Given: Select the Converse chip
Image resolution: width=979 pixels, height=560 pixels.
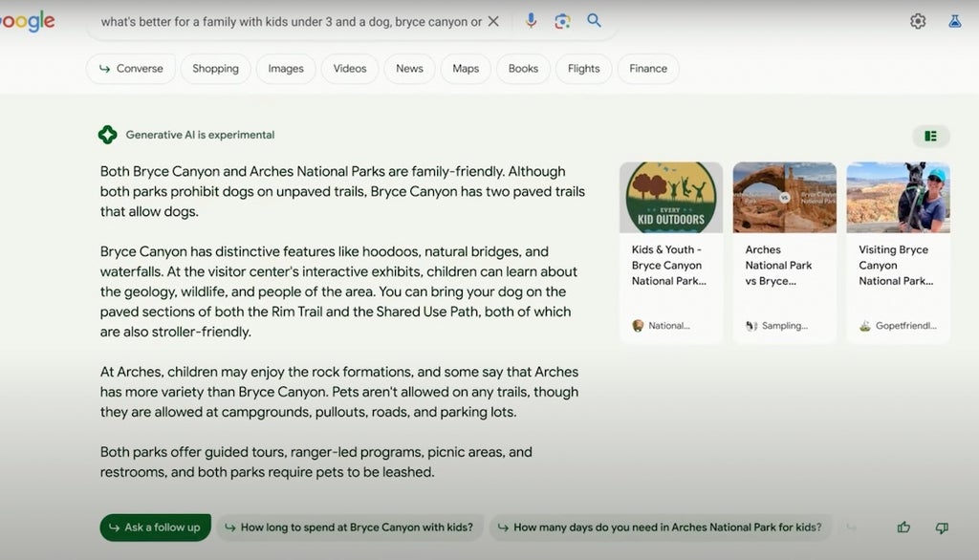Looking at the screenshot, I should coord(130,69).
